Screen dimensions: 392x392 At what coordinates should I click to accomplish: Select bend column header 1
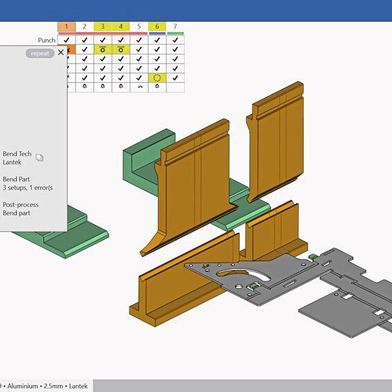[x=66, y=27]
